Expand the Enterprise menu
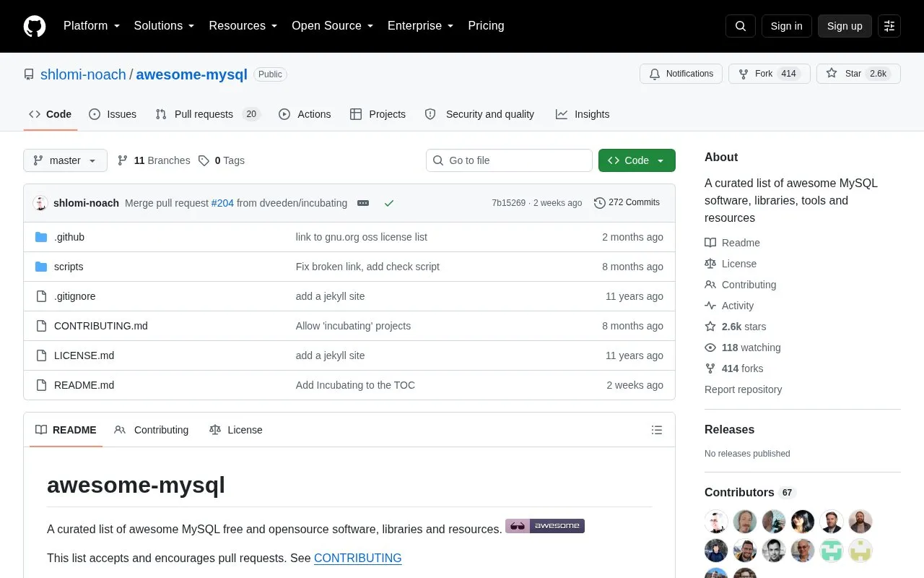The height and width of the screenshot is (578, 924). 421,26
